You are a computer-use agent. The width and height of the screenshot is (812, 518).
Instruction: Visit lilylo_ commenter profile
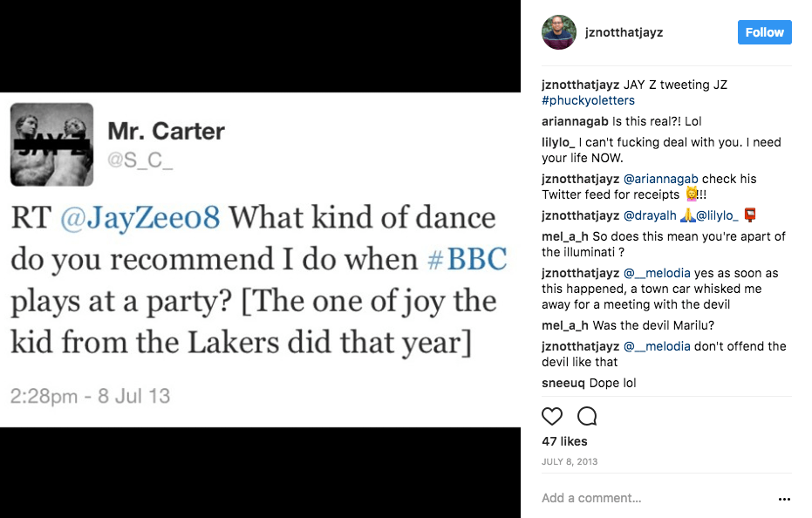click(x=558, y=142)
